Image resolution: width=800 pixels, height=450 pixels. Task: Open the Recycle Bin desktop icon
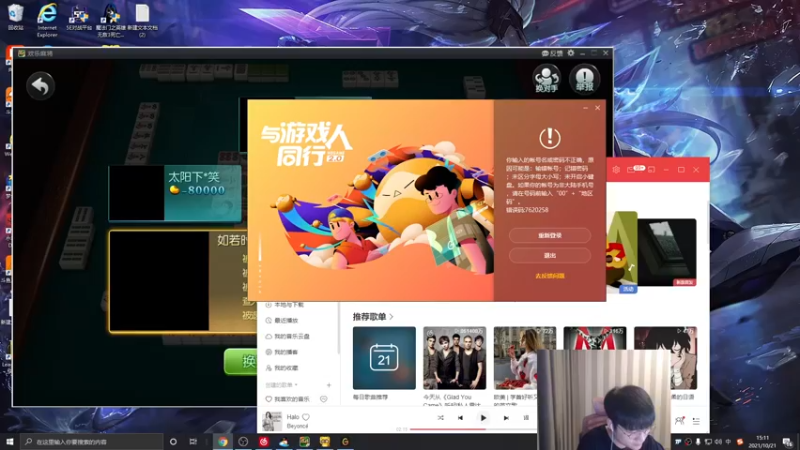16,17
